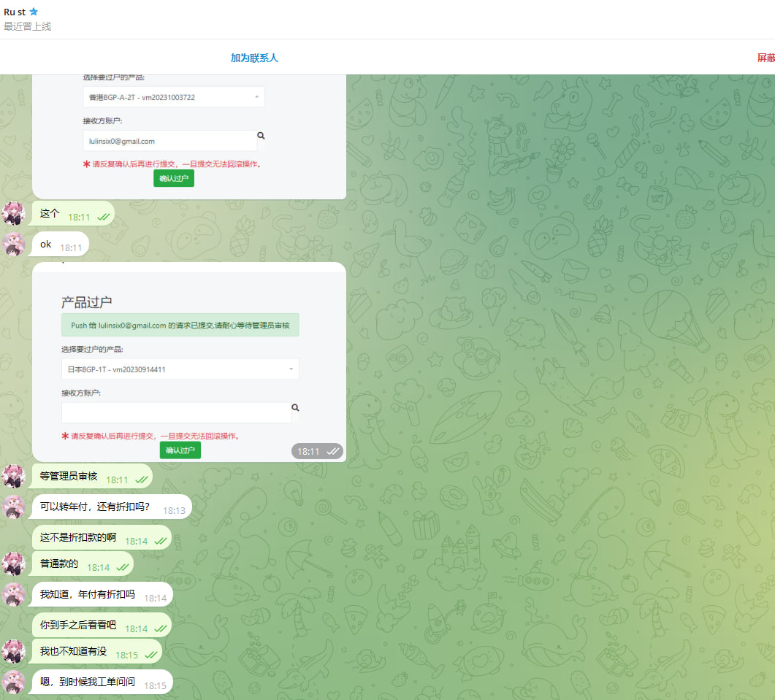Open the upper screenshot image with 香港BGP product
Image resolution: width=775 pixels, height=700 pixels.
(x=188, y=136)
